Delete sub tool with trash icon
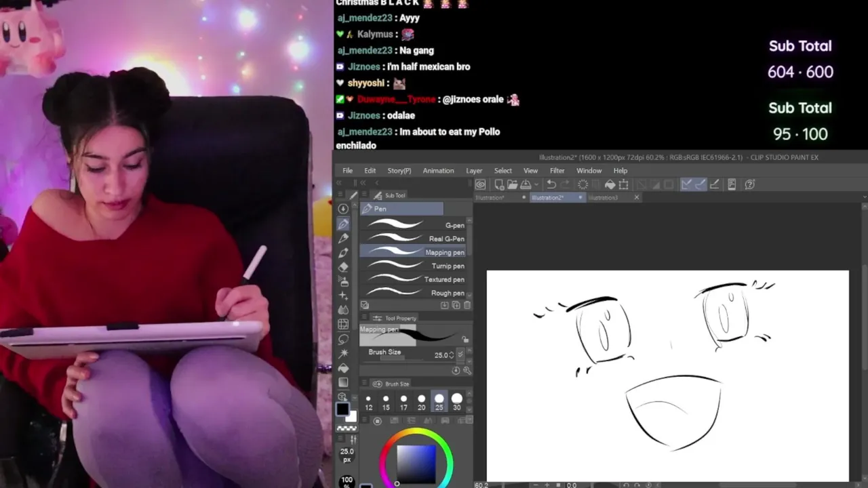 tap(467, 306)
